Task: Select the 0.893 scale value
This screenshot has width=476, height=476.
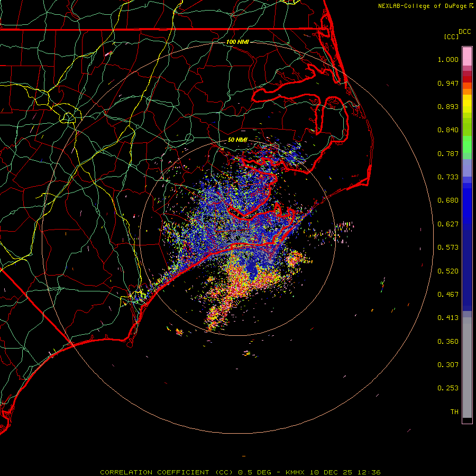Action: point(448,106)
